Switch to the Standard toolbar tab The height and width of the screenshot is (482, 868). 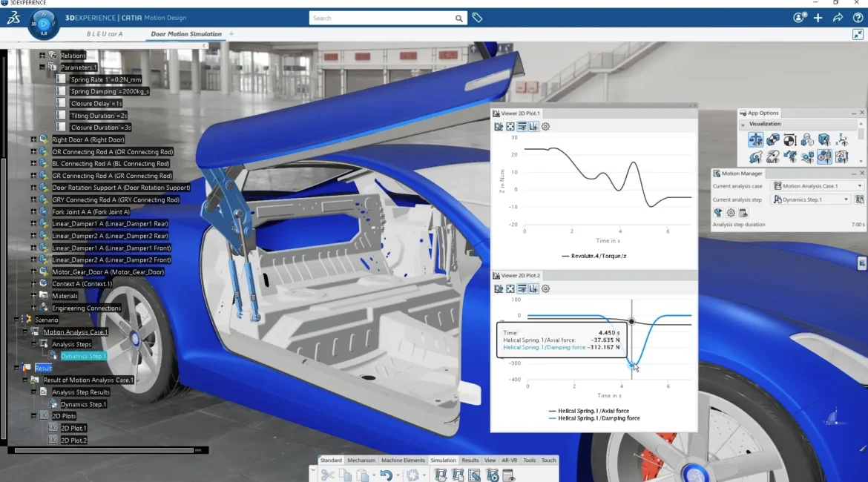click(x=331, y=460)
